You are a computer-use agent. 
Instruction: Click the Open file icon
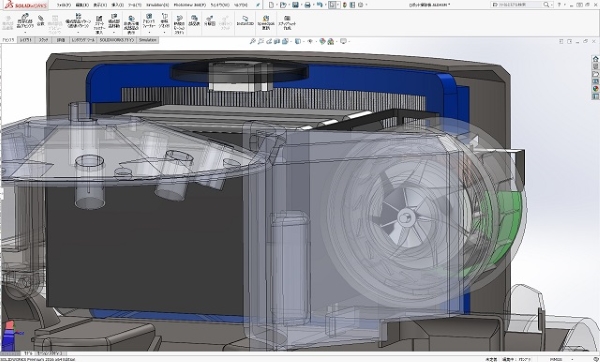click(283, 5)
